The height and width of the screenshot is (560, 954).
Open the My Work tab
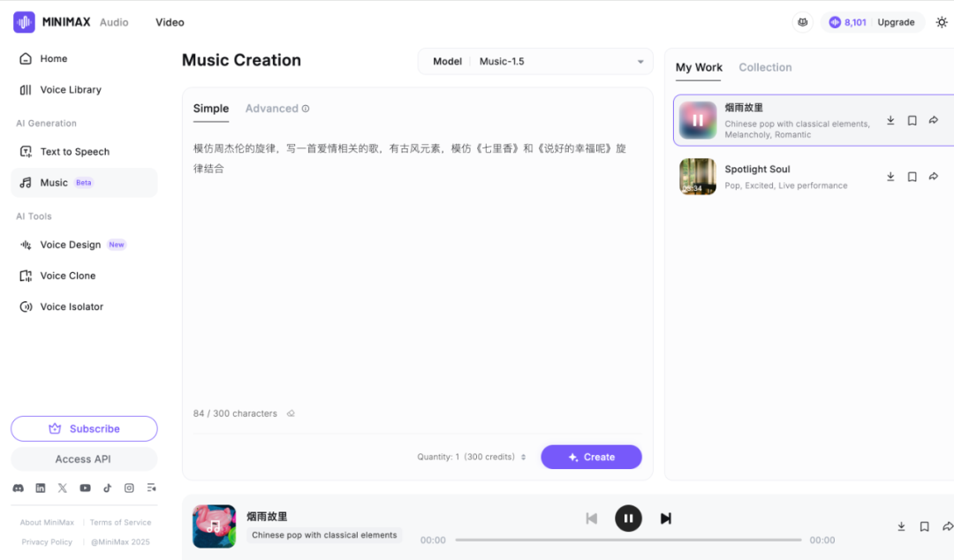point(699,67)
